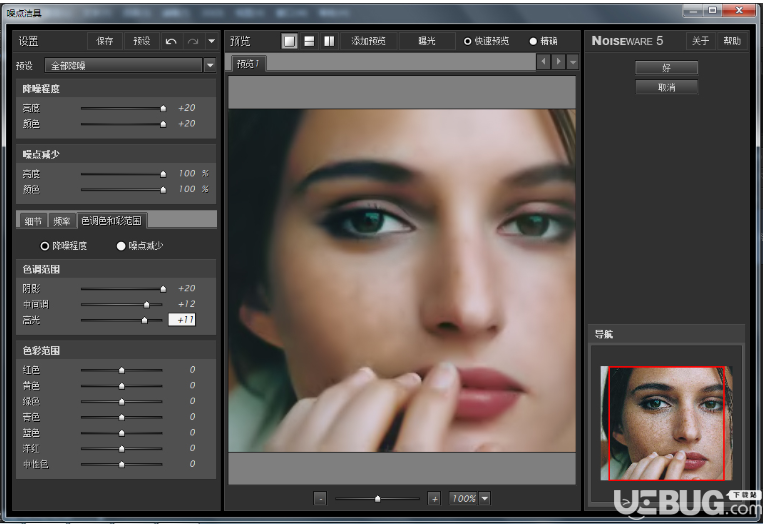Adjust the 降噪程度 亮度 slider handle
763x524 pixels.
[x=164, y=108]
